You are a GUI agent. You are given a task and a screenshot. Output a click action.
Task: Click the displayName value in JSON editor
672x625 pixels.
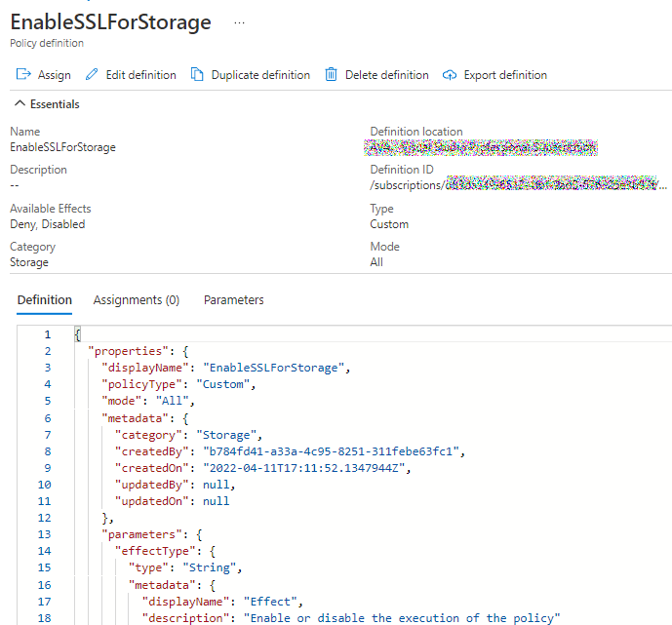276,368
